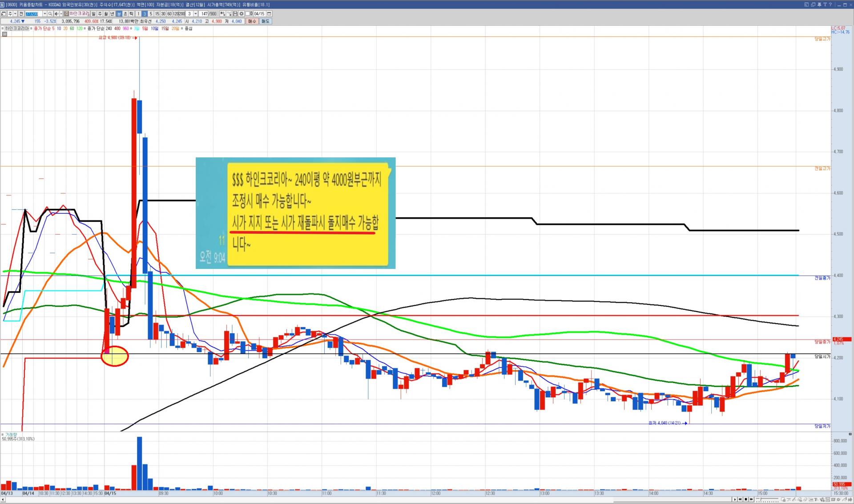
Task: Click the save chart floppy disk icon
Action: pos(235,14)
